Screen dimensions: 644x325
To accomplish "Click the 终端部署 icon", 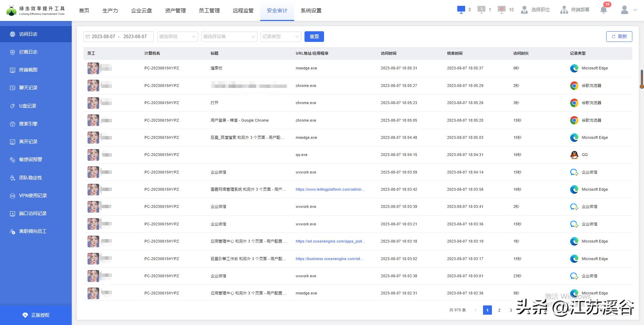I will click(x=564, y=10).
